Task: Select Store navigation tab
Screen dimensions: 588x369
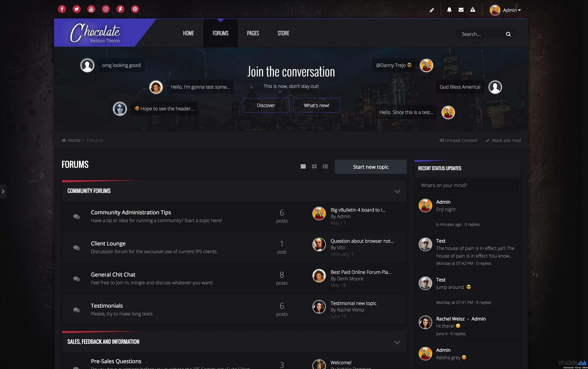Action: tap(283, 33)
